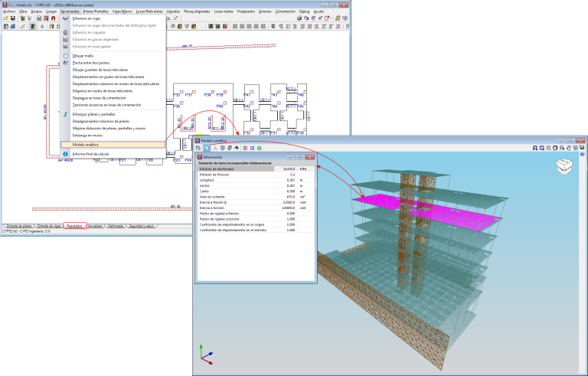588x376 pixels.
Task: Toggle the Dibujar malla checkbox
Action: pos(66,55)
